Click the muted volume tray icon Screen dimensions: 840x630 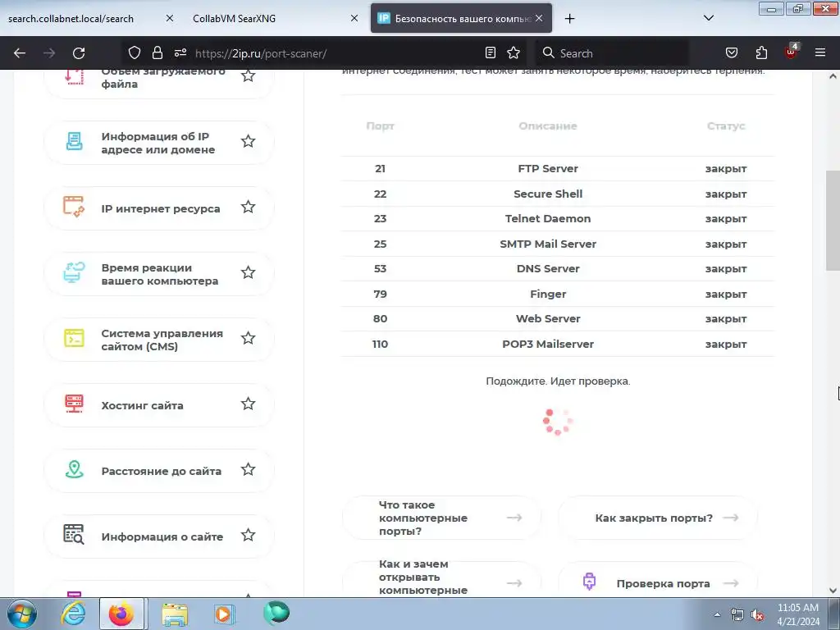pos(757,615)
